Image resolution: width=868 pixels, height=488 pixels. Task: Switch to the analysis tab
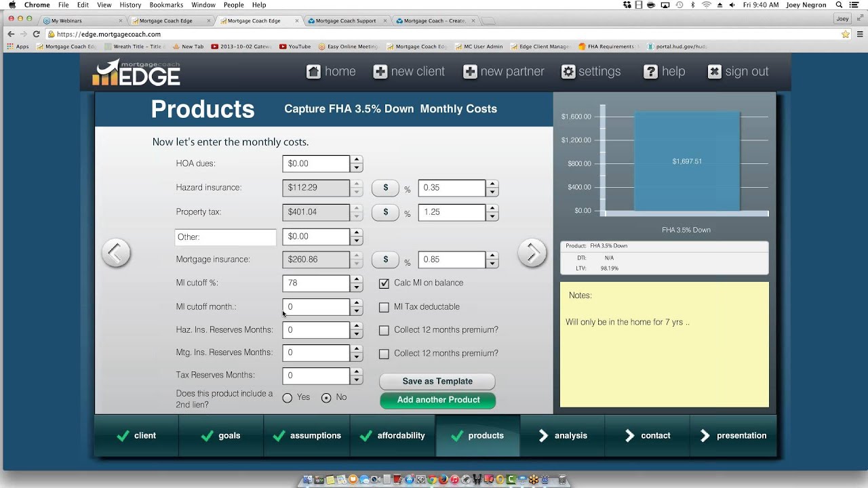(562, 436)
